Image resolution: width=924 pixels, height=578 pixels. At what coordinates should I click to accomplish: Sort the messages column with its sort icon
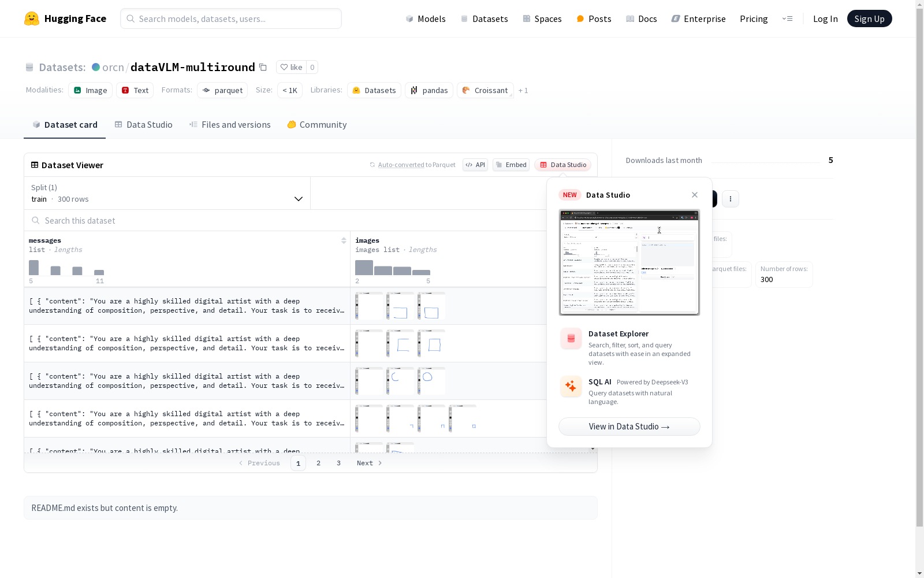(x=344, y=240)
